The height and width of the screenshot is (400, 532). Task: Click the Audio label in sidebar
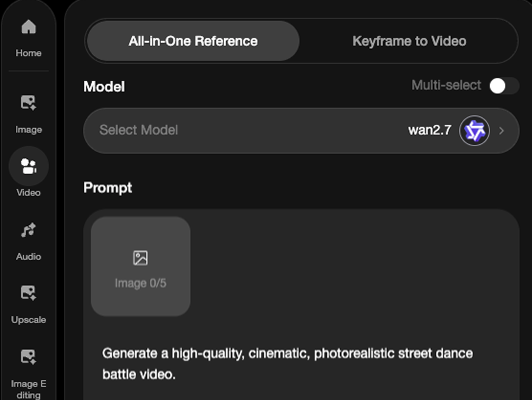[28, 257]
